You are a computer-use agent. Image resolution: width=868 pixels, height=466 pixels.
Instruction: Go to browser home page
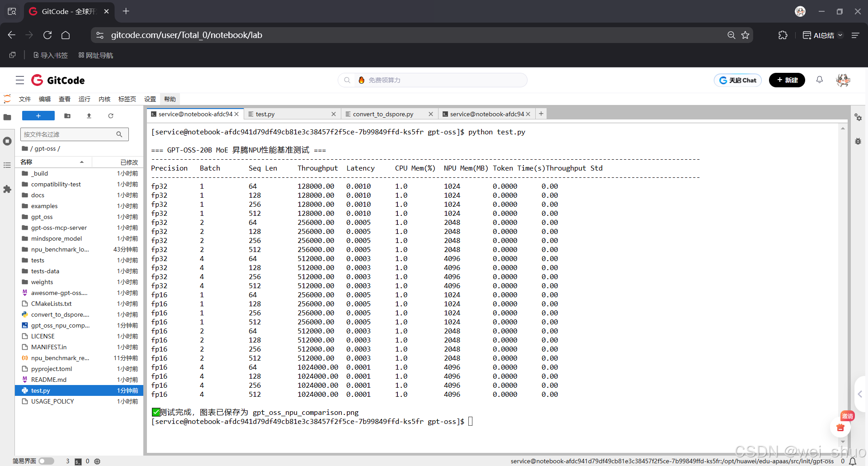[66, 35]
